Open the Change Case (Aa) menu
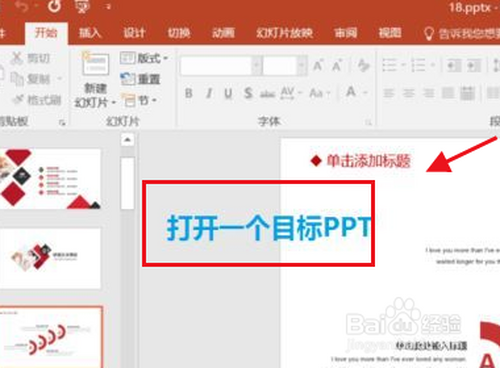 coord(320,93)
